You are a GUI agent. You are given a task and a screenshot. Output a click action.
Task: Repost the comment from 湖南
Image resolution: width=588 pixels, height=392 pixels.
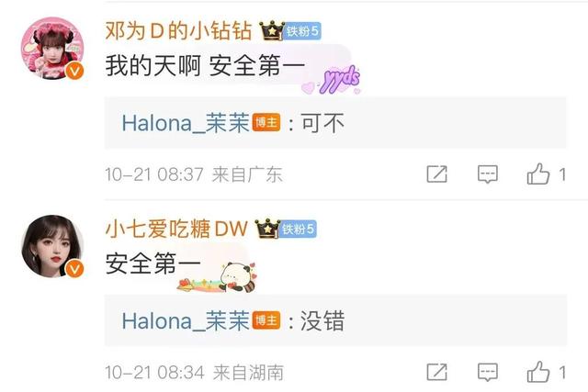pos(437,372)
